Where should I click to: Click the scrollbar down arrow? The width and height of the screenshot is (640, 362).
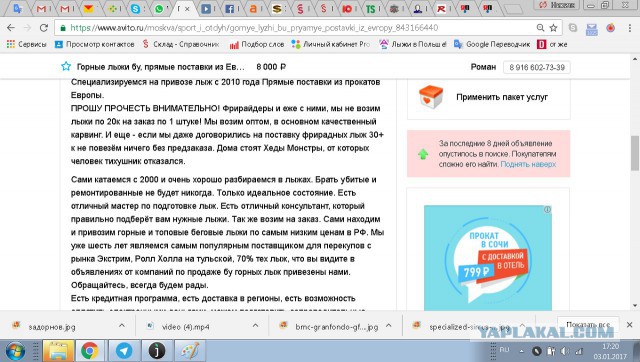(x=635, y=306)
